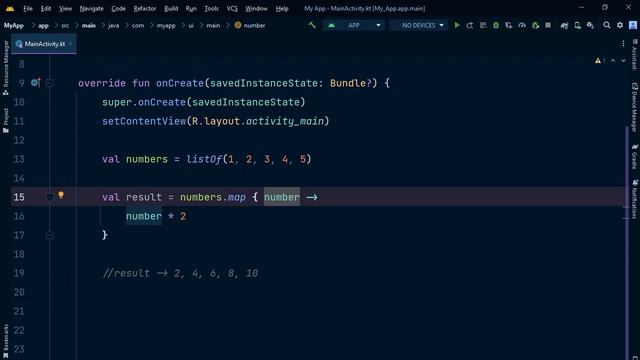Open the Build menu

tap(171, 9)
